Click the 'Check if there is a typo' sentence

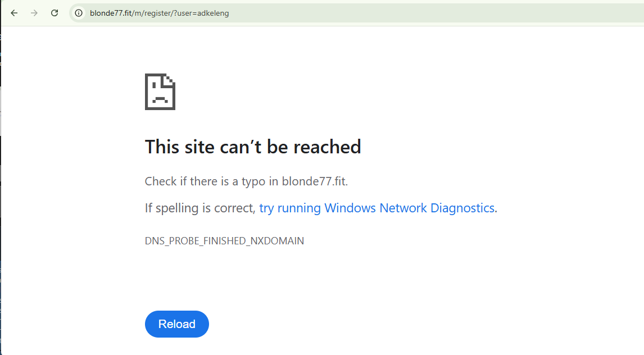pos(247,181)
